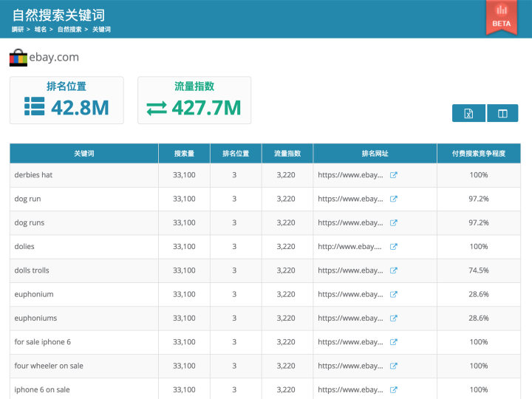The height and width of the screenshot is (399, 532).
Task: Open the http://www.ebay URL for dolies
Action: point(349,247)
